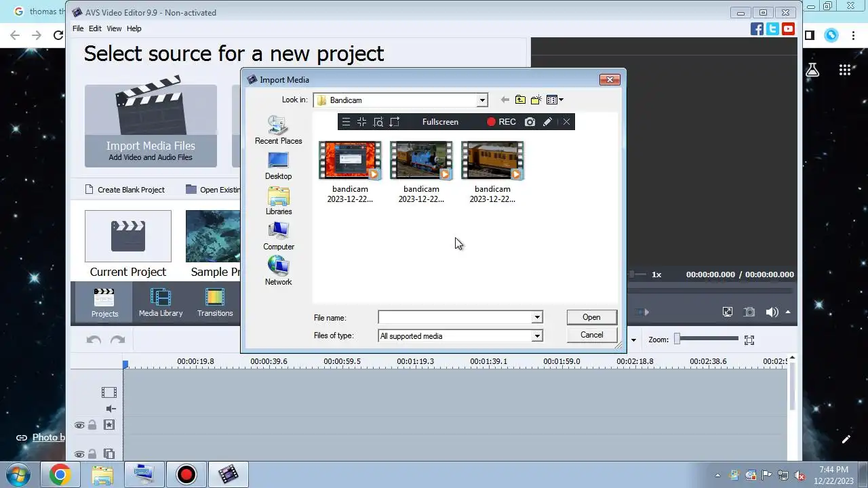The height and width of the screenshot is (488, 868).
Task: Open Network in Import Media sidebar
Action: click(278, 271)
